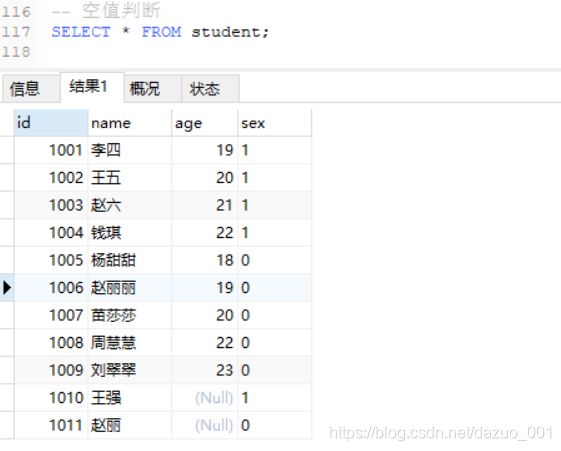The height and width of the screenshot is (451, 561).
Task: Select the cell with id 1005
Action: (51, 260)
